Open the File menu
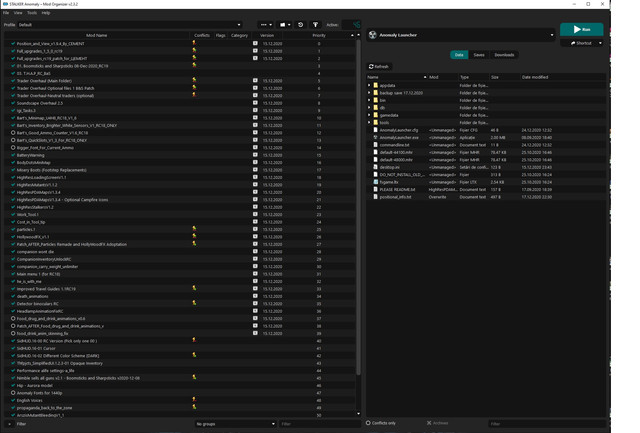The image size is (640, 433). point(6,13)
